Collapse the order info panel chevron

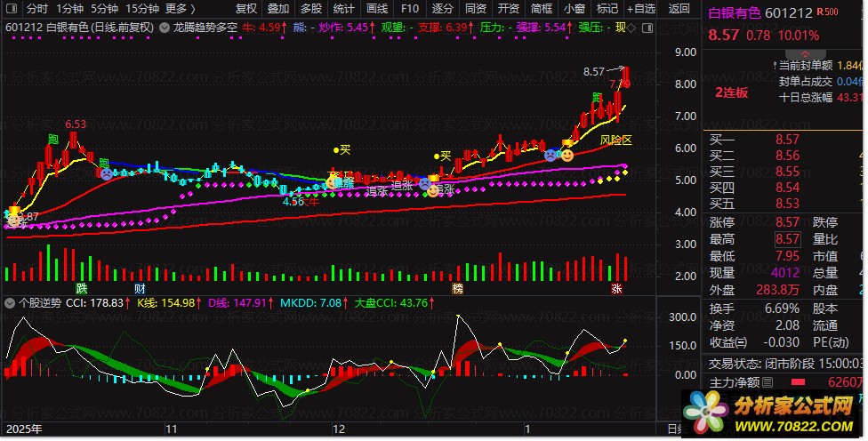click(x=805, y=54)
